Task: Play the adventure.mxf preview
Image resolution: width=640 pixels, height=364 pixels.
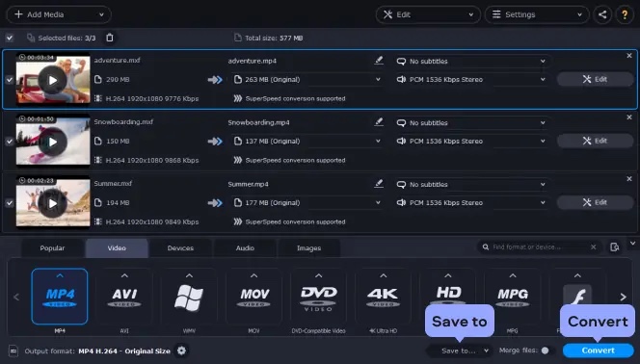Action: 53,80
